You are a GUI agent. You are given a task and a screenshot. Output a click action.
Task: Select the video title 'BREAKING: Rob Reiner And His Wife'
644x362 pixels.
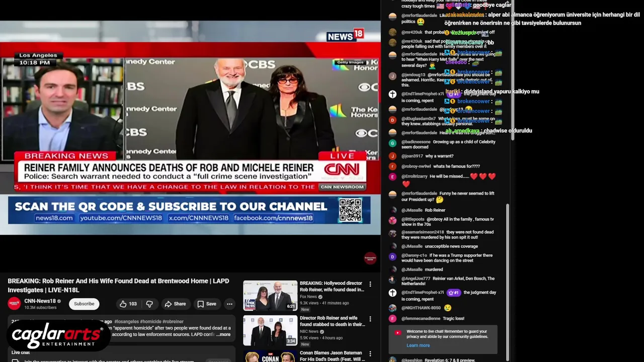tap(118, 286)
